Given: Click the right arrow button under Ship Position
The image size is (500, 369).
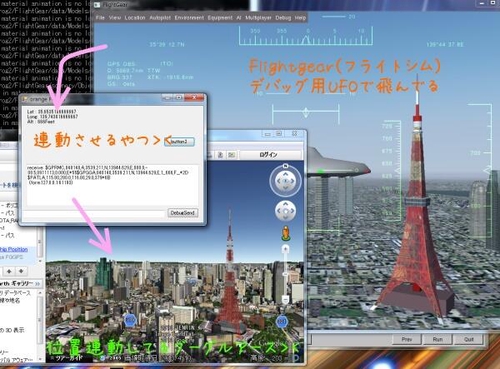Looking at the screenshot, I should [x=21, y=271].
